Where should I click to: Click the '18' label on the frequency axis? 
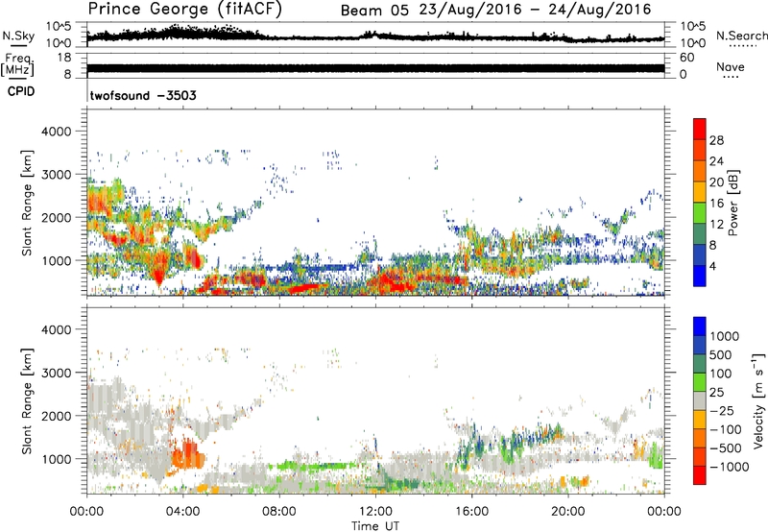coord(64,58)
